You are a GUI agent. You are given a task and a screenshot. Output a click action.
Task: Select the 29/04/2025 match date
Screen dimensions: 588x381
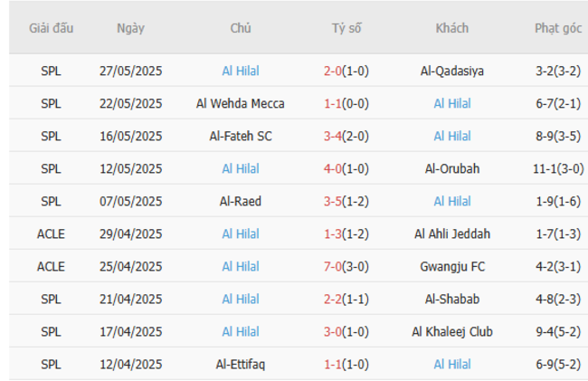pyautogui.click(x=130, y=233)
